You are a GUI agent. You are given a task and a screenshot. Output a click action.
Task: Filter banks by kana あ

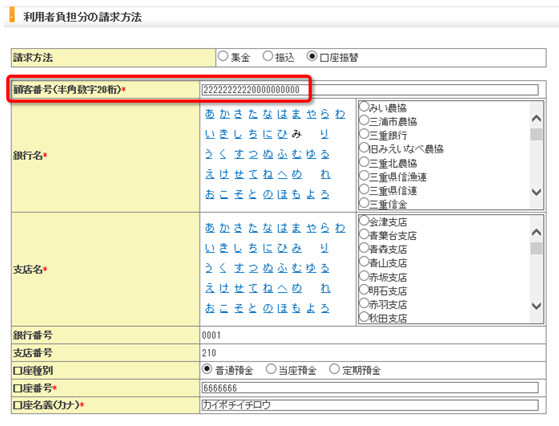[210, 114]
